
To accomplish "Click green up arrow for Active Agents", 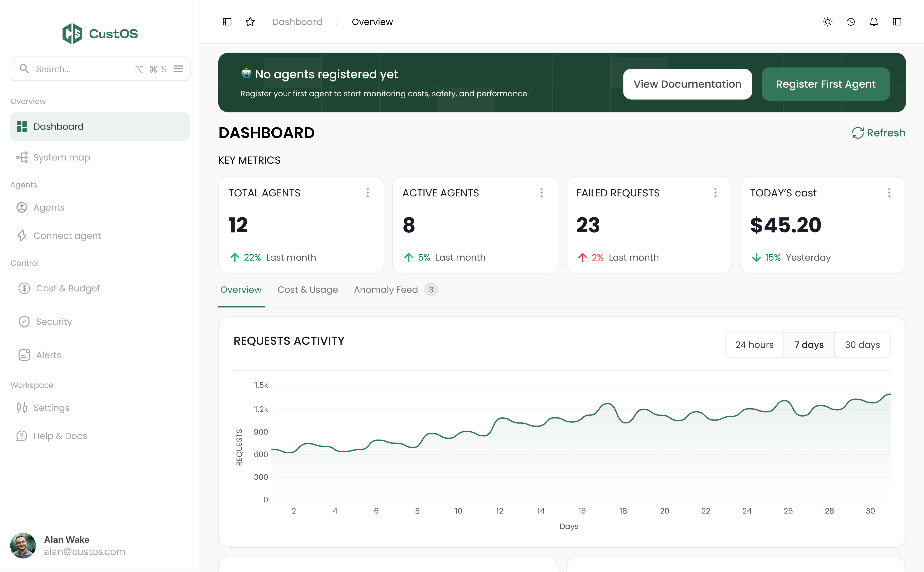I will (x=409, y=258).
